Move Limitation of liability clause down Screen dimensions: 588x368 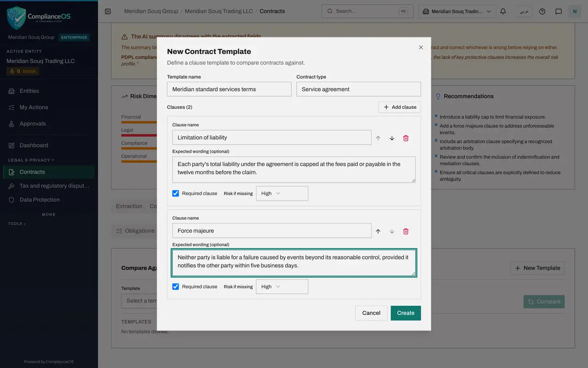(x=392, y=138)
